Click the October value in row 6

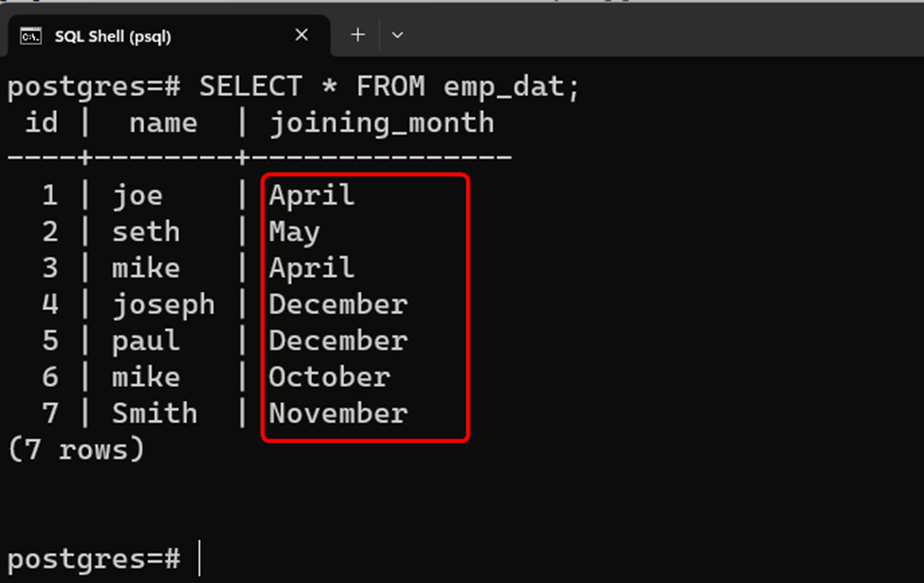tap(330, 377)
